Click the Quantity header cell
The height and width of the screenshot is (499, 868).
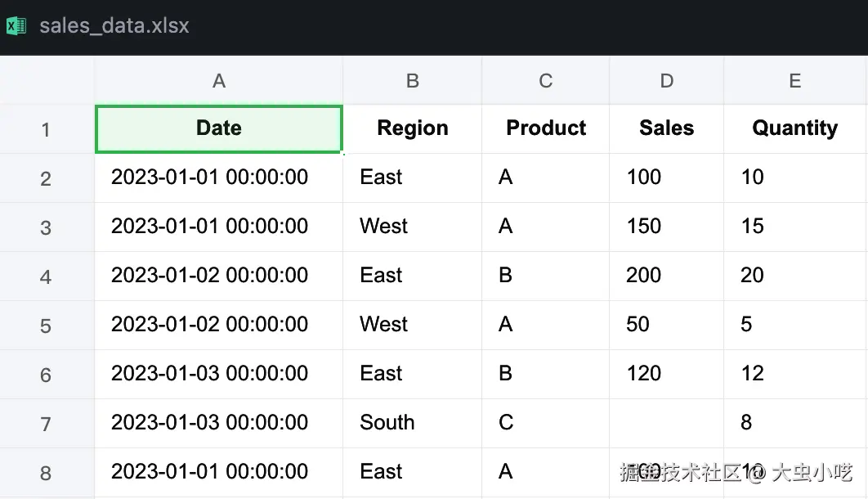[x=794, y=128]
